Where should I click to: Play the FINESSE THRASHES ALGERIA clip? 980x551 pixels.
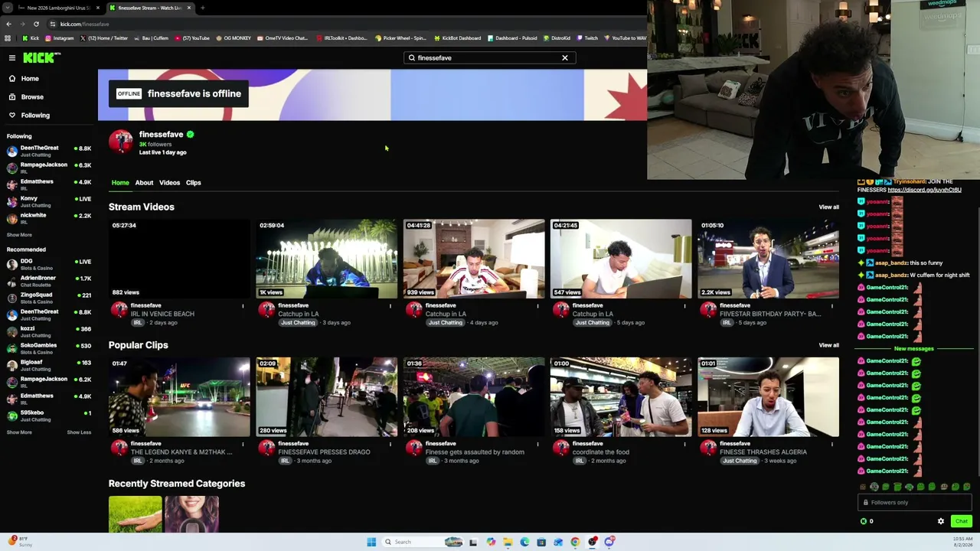pos(768,397)
